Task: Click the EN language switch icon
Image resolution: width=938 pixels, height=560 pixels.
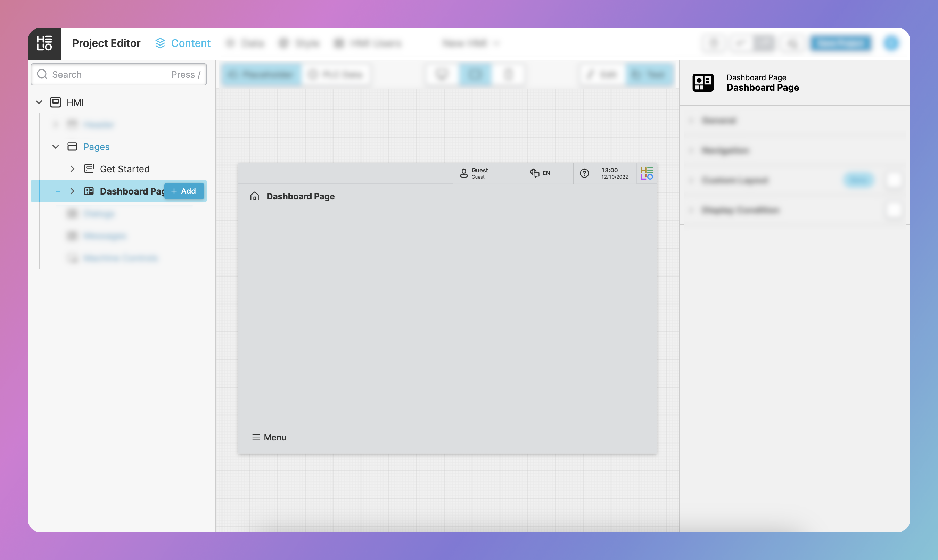Action: click(535, 173)
